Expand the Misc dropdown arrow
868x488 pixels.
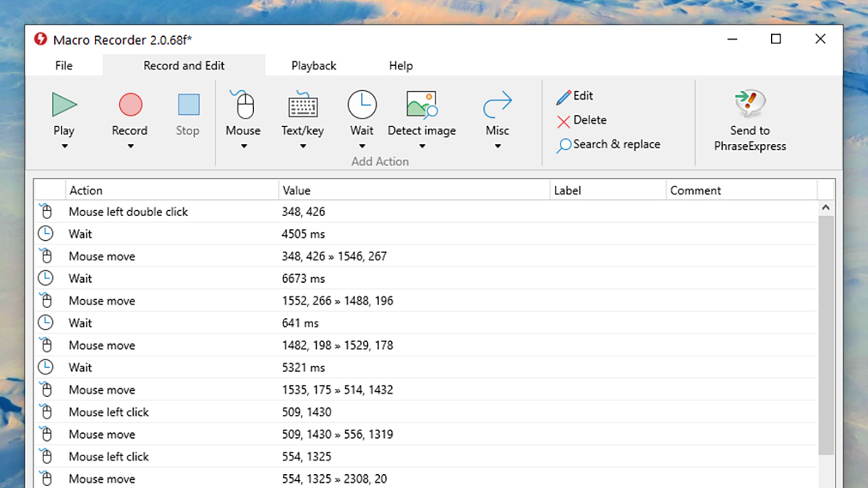[x=498, y=147]
